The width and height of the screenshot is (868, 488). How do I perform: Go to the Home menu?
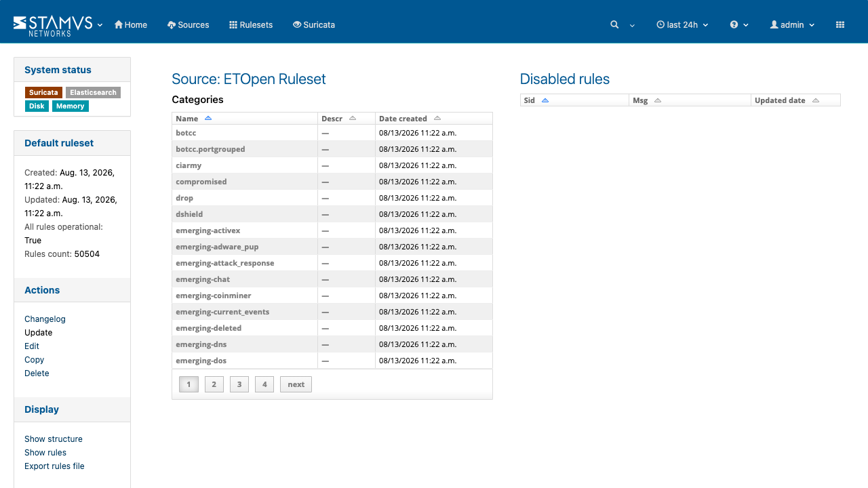point(131,24)
